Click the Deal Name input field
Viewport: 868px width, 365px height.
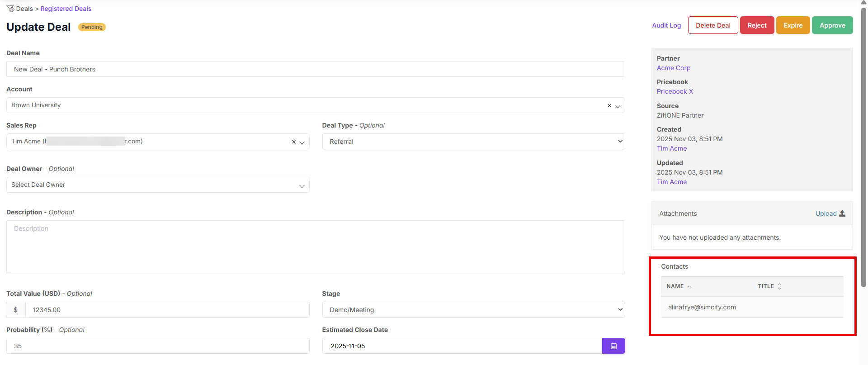coord(315,69)
